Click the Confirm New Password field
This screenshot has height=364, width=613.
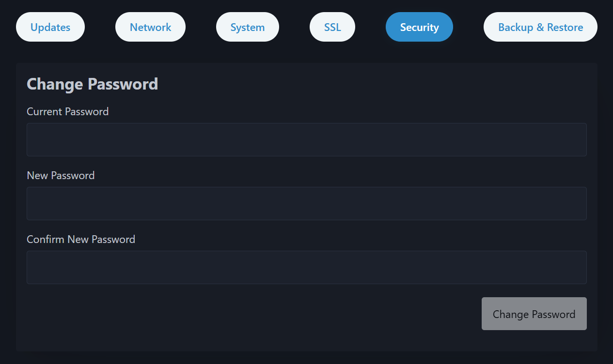click(x=306, y=267)
